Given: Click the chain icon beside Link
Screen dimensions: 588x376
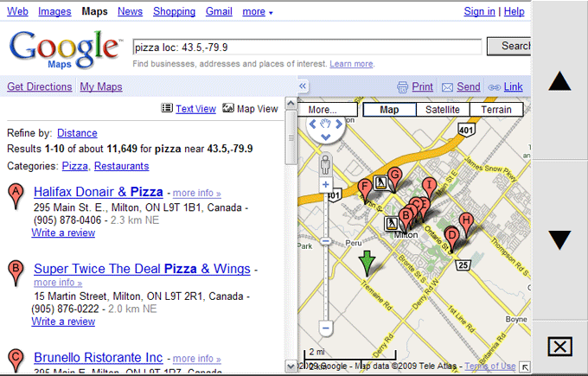Looking at the screenshot, I should (495, 87).
